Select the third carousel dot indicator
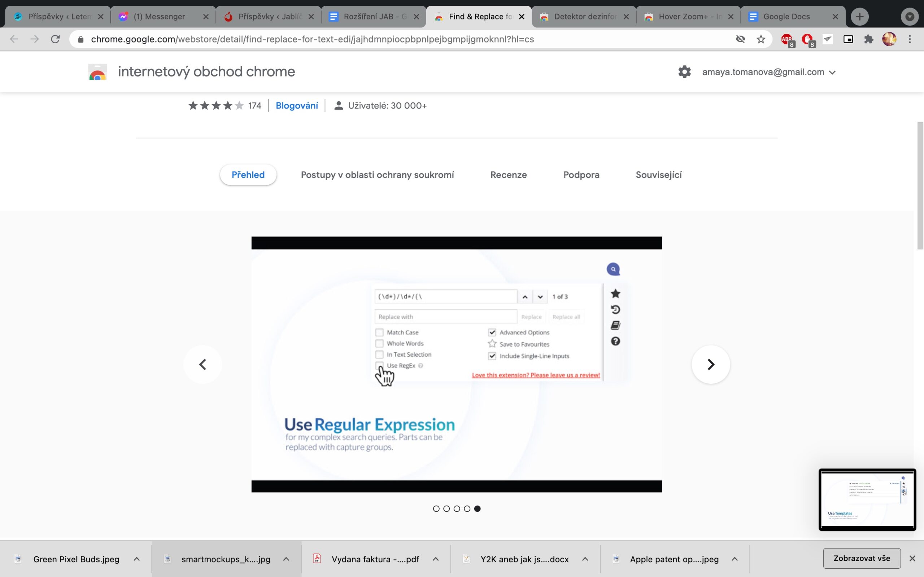This screenshot has width=924, height=577. coord(457,509)
